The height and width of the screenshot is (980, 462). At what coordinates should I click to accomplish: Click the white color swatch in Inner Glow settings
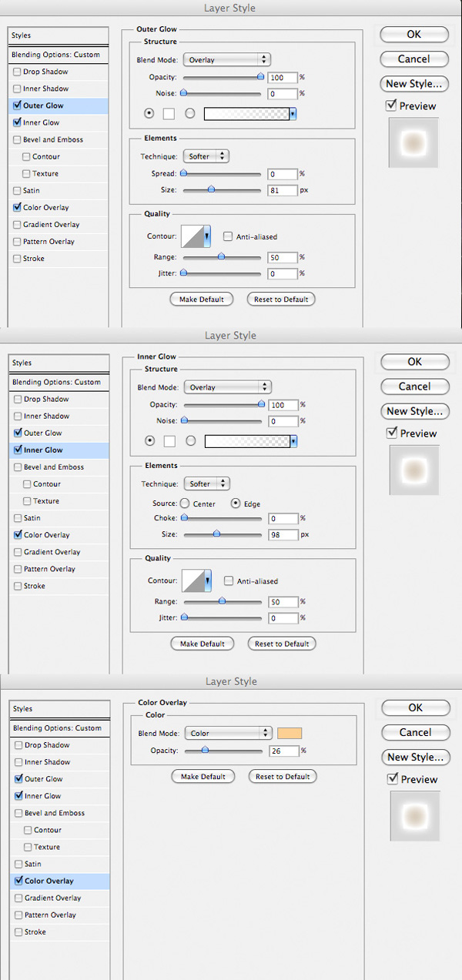[x=169, y=441]
